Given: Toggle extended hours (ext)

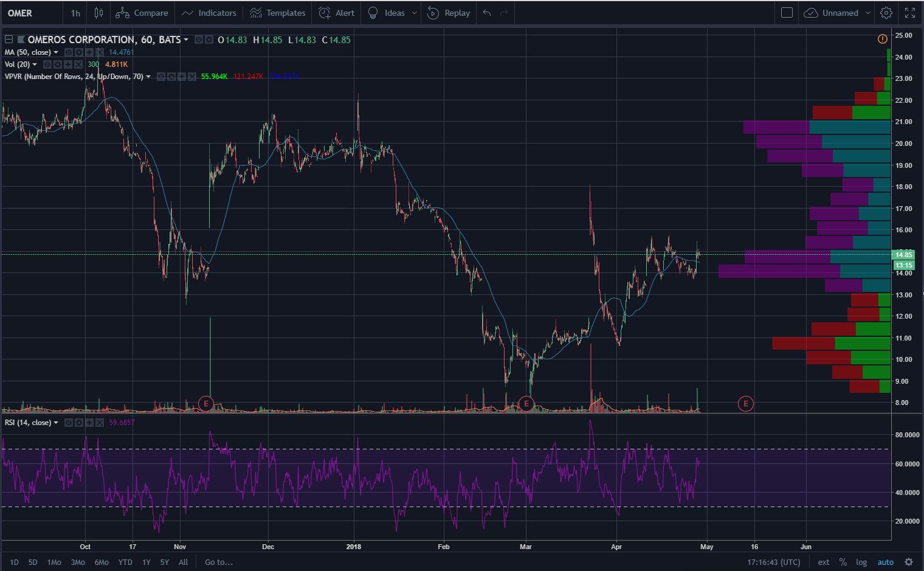Looking at the screenshot, I should coord(824,562).
